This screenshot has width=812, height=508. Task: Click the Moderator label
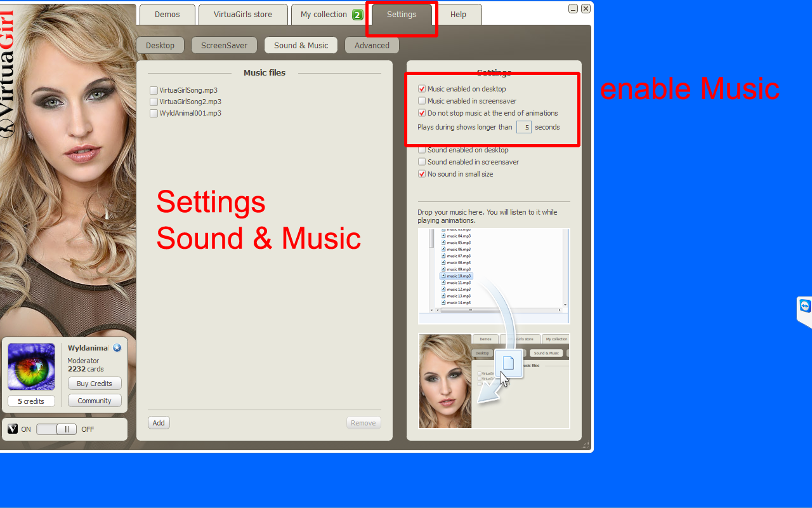84,361
